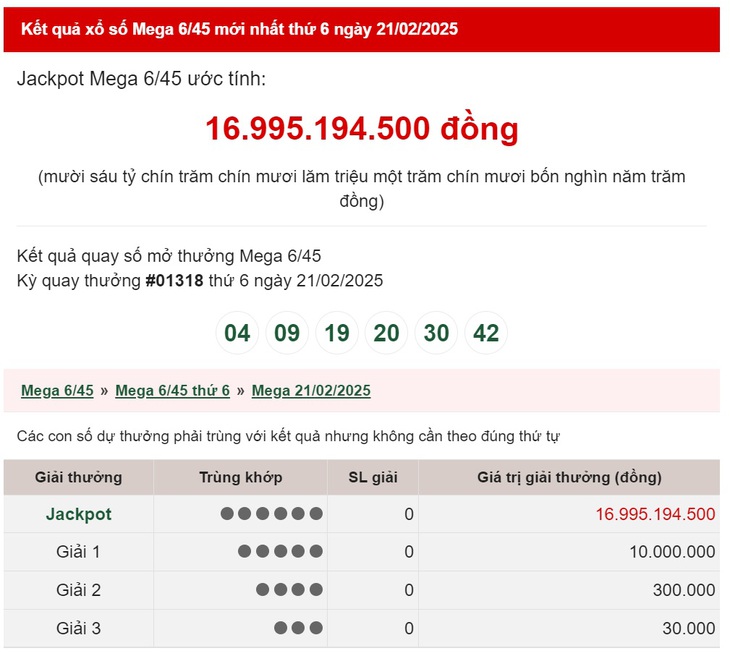The width and height of the screenshot is (730, 656).
Task: Click the jackpot amount spelled in words
Action: 362,189
